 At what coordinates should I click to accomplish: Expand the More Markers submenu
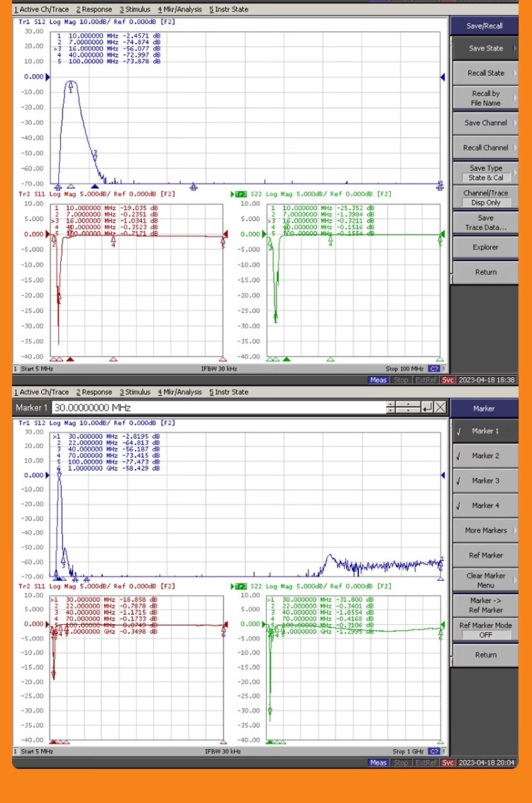(486, 530)
